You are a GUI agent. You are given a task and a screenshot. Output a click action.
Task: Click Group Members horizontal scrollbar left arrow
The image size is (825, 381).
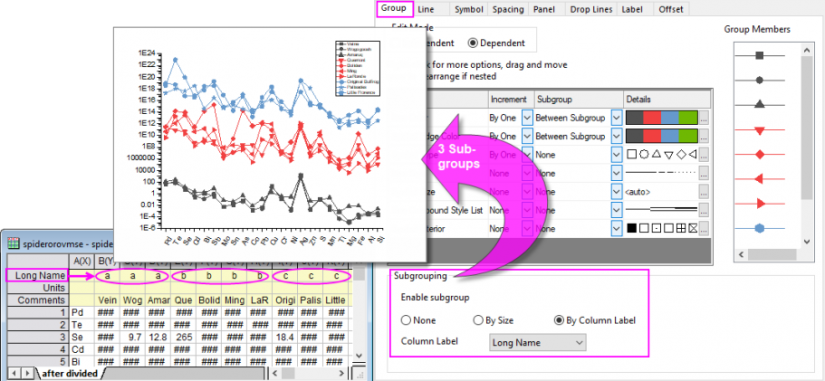[740, 254]
